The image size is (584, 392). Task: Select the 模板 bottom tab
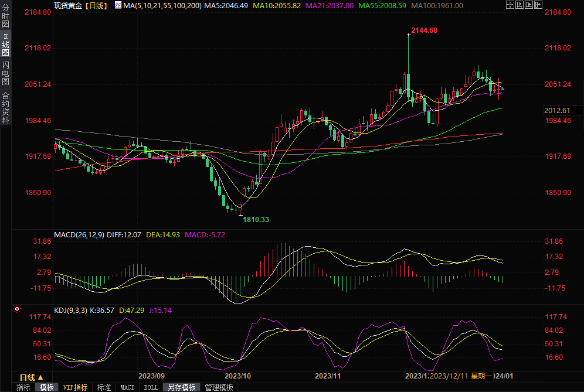[46, 387]
